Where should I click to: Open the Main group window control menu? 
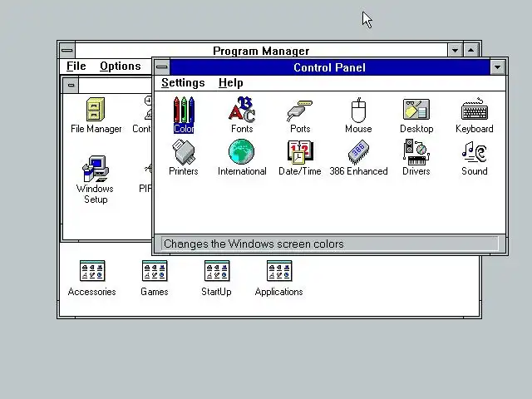[x=71, y=85]
